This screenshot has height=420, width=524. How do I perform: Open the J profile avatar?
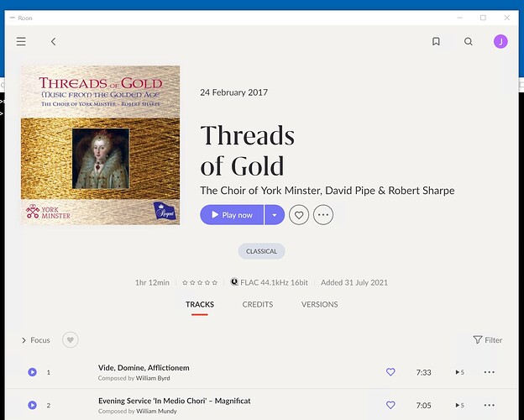500,41
